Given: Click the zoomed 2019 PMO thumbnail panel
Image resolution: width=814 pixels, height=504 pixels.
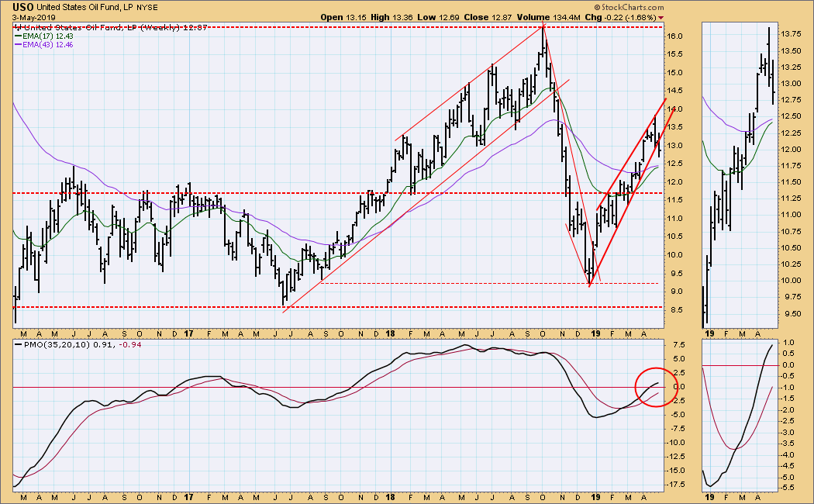Looking at the screenshot, I should [x=740, y=415].
